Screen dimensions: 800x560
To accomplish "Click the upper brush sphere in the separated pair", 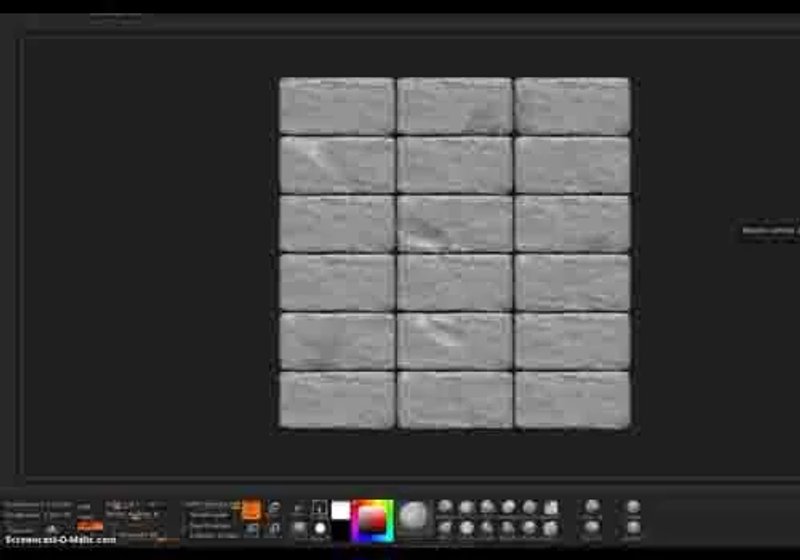I will [x=592, y=506].
